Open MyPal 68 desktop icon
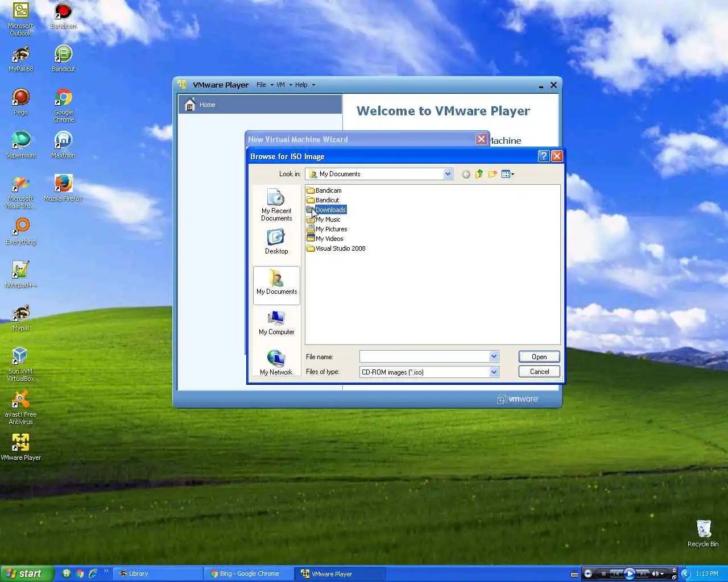This screenshot has height=582, width=728. (21, 59)
